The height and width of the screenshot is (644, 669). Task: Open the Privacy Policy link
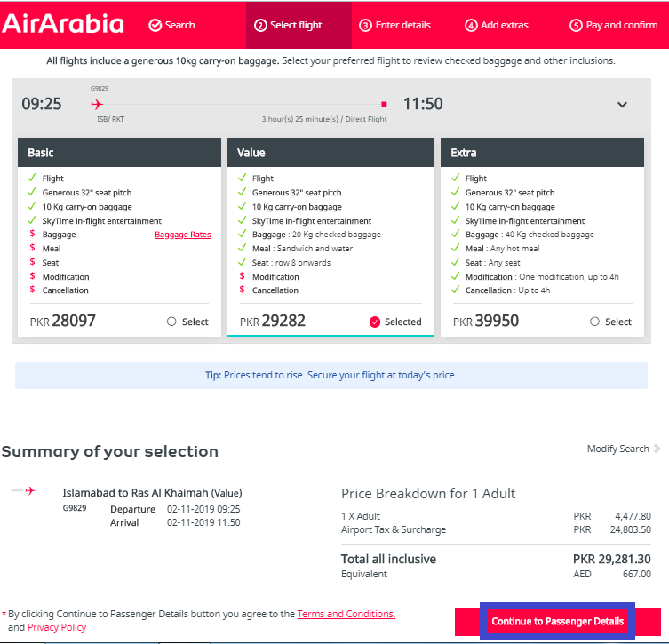pyautogui.click(x=57, y=627)
